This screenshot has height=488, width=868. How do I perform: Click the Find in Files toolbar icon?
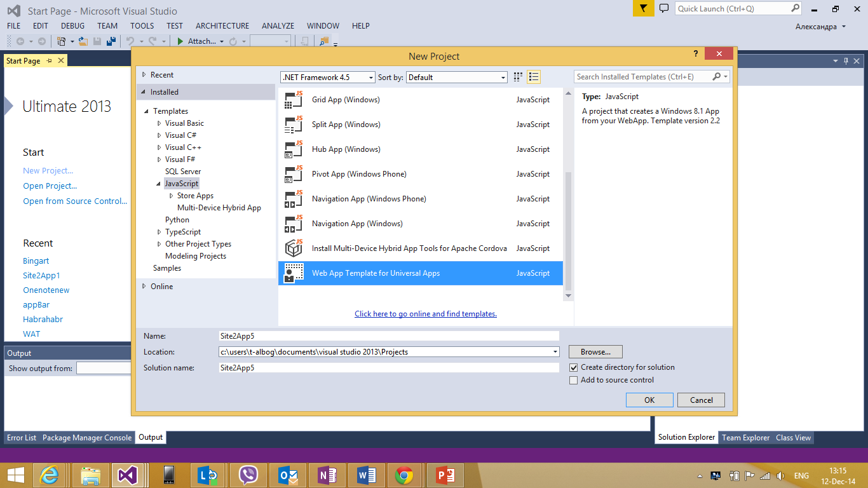324,41
